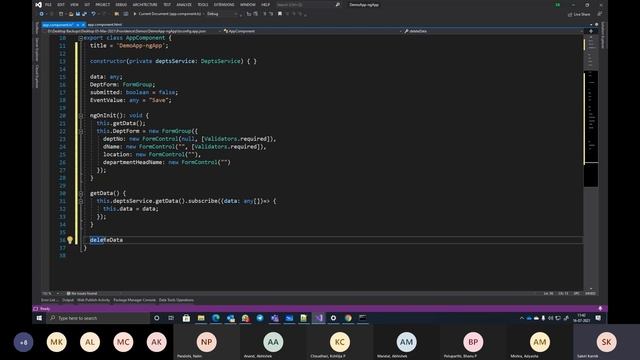
Task: Click the Windows Start button
Action: tap(39, 318)
